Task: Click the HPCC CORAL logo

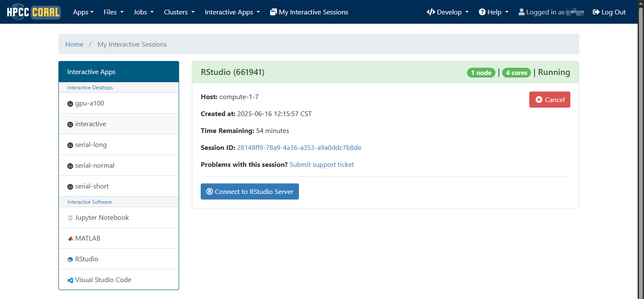Action: (33, 12)
